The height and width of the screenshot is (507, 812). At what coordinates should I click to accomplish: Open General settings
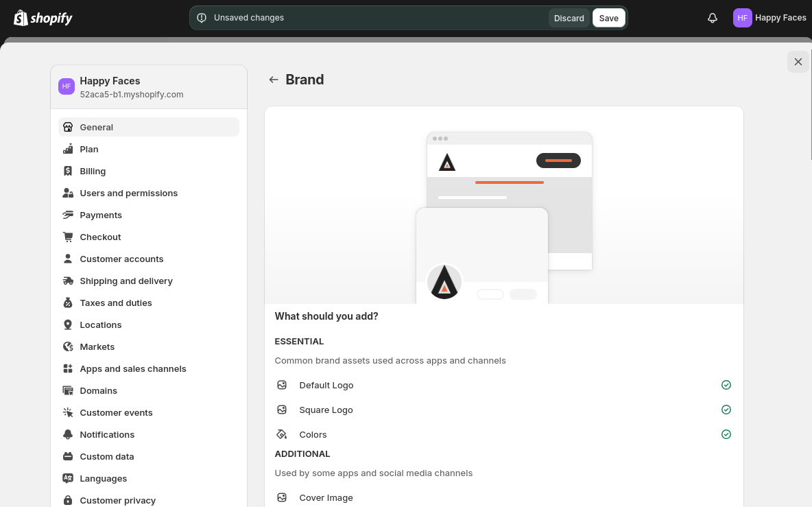click(149, 128)
